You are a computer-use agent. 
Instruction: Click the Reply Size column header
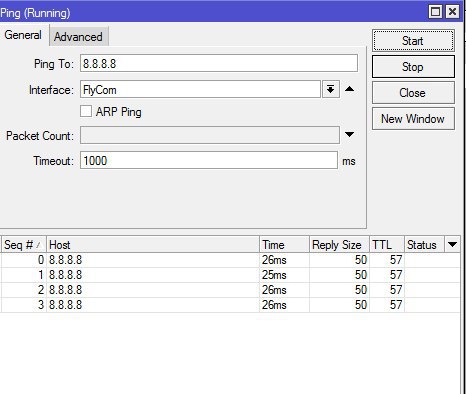(x=339, y=245)
